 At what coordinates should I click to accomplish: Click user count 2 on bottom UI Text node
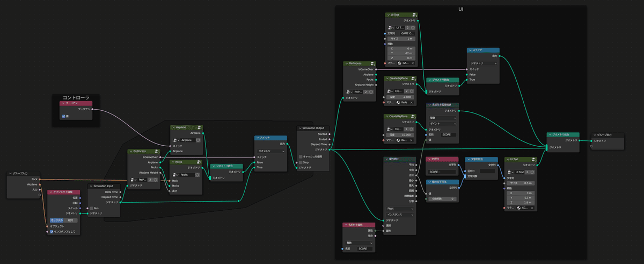[528, 172]
